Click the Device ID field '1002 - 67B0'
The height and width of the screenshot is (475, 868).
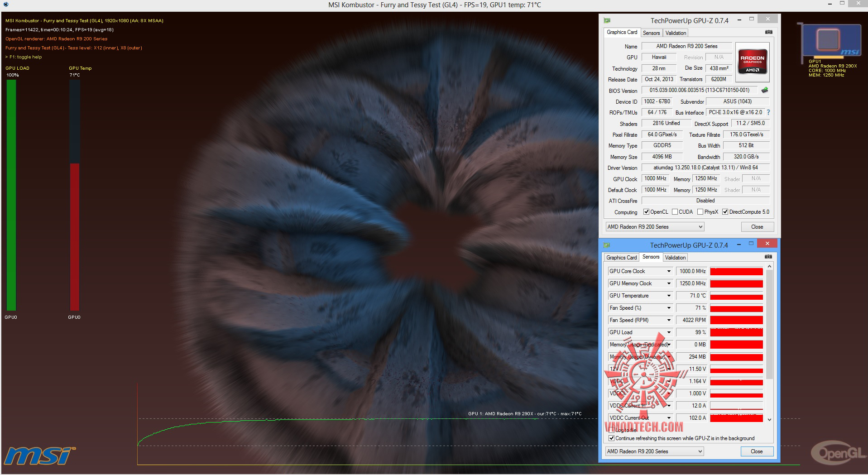(657, 101)
